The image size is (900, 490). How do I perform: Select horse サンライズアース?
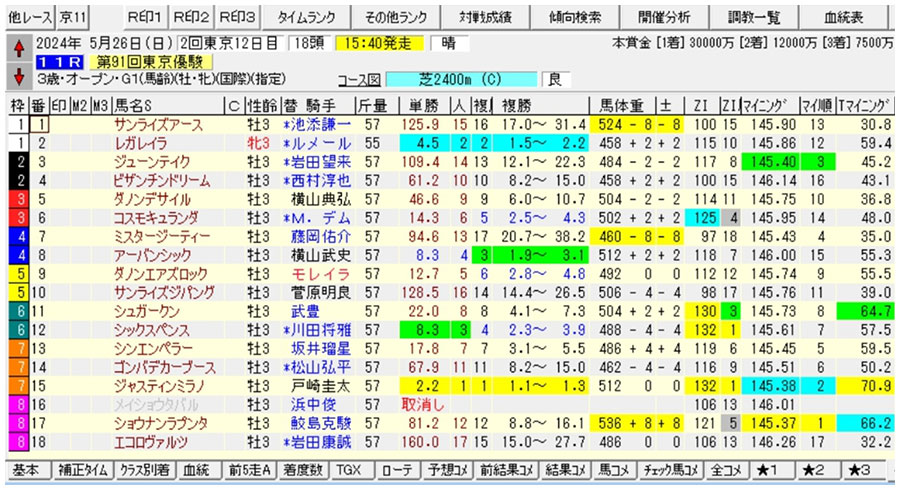(158, 125)
